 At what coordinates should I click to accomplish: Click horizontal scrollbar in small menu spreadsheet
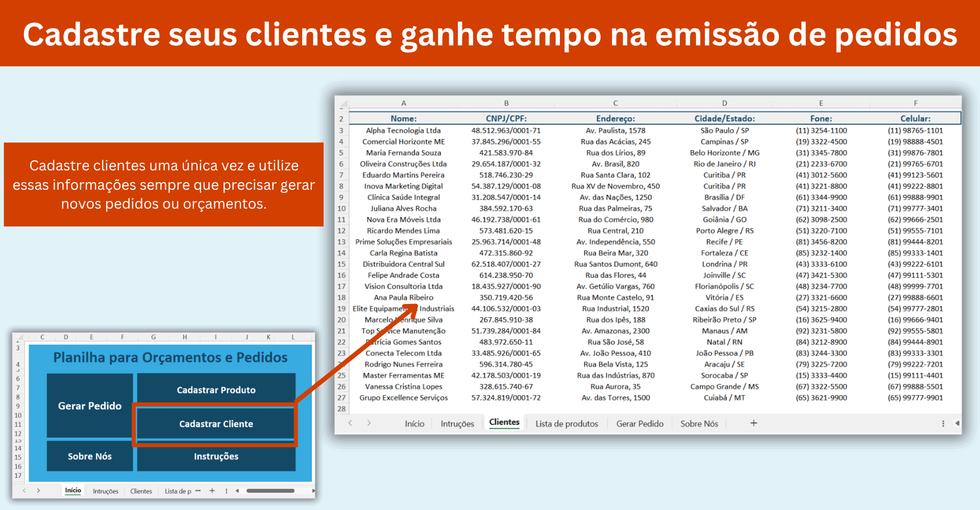(x=271, y=491)
